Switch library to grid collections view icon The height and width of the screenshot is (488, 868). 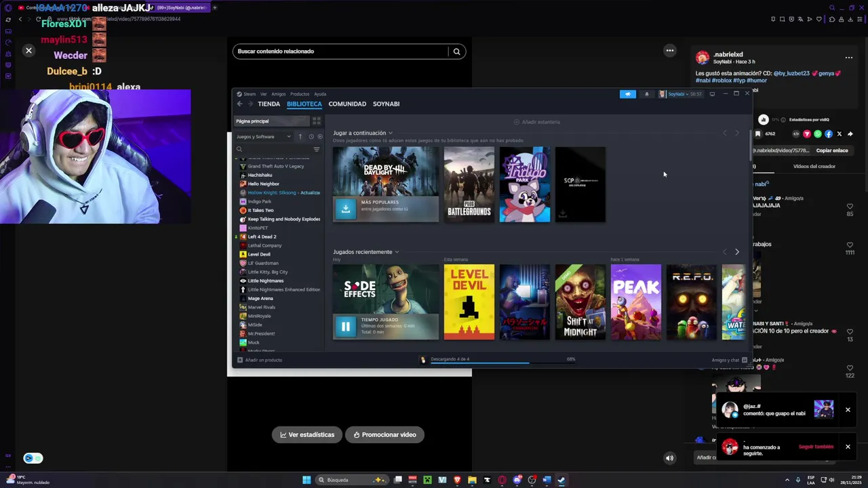[x=316, y=121]
